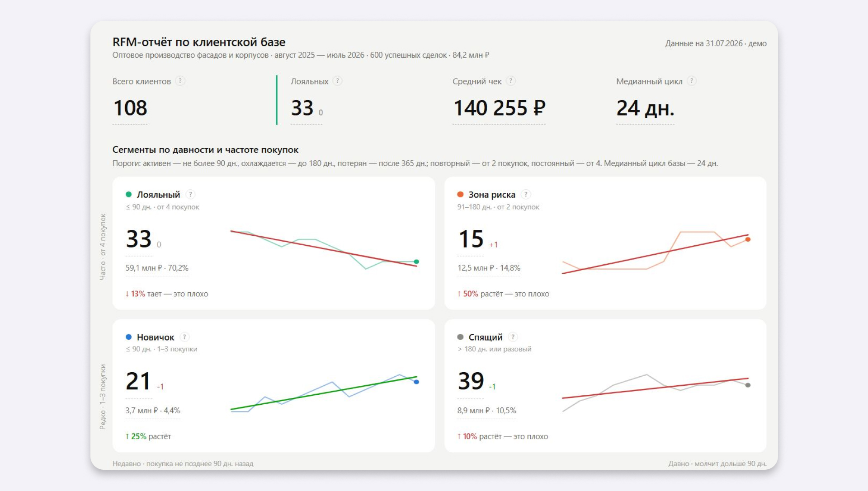Image resolution: width=868 pixels, height=491 pixels.
Task: Select the 24 дн. median cycle value
Action: click(x=645, y=108)
